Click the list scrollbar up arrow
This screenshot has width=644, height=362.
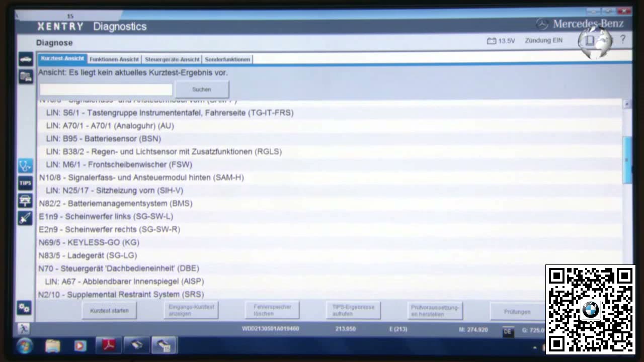pos(627,104)
